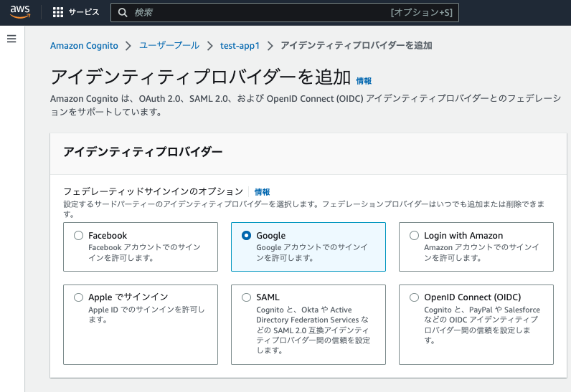The width and height of the screenshot is (571, 392).
Task: Select OpenID Connect (OIDC) radio button
Action: pyautogui.click(x=415, y=297)
